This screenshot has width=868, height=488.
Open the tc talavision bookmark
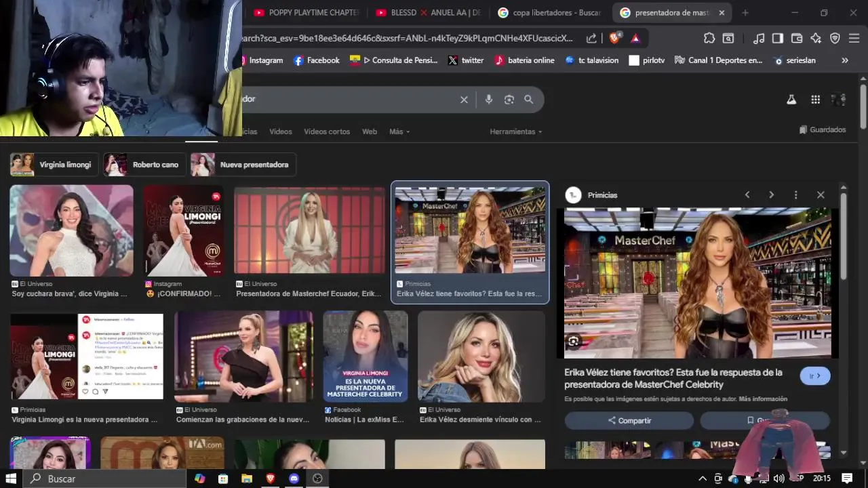click(x=592, y=60)
